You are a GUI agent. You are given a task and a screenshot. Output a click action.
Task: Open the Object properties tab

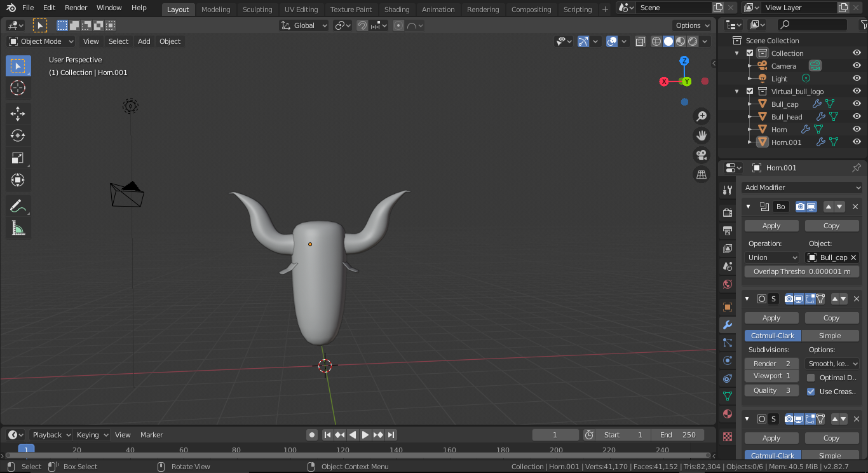pos(728,307)
